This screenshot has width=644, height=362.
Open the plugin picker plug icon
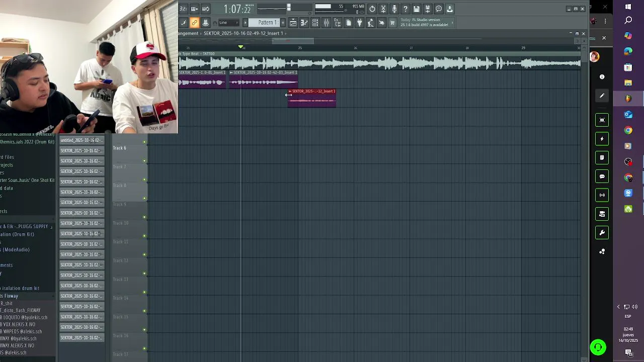(359, 23)
